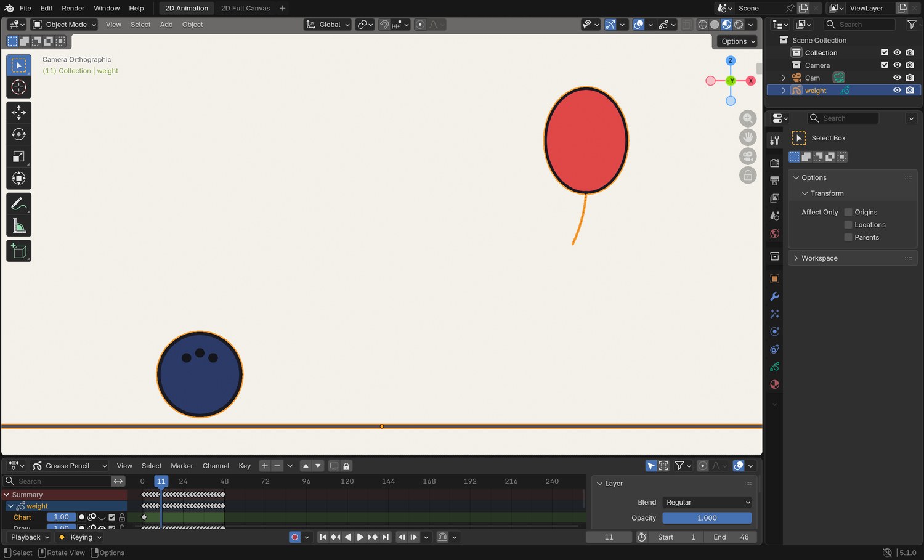Open the viewport Add menu
The height and width of the screenshot is (560, 924).
pos(166,25)
